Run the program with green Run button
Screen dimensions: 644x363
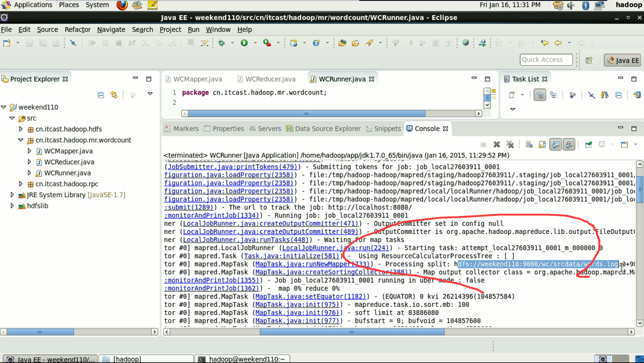[x=244, y=43]
